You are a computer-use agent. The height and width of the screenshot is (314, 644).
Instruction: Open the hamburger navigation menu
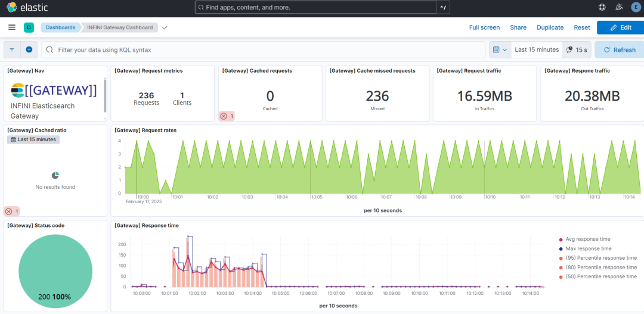pyautogui.click(x=12, y=27)
